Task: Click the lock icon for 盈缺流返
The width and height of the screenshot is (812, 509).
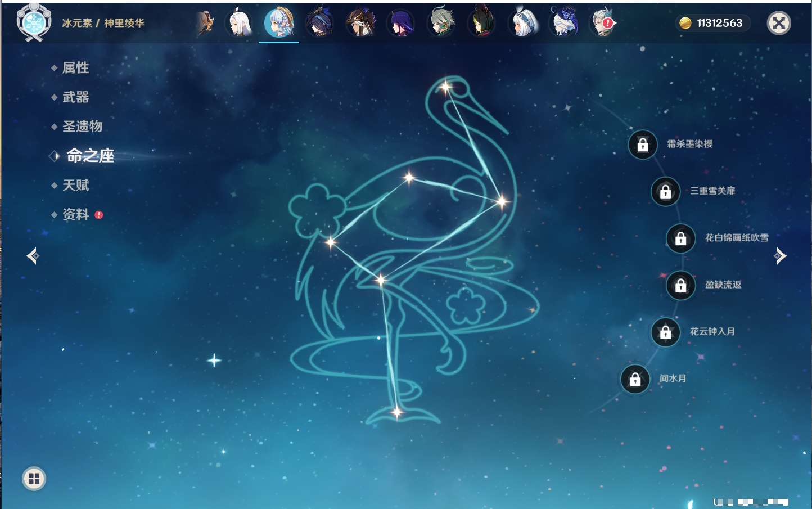Action: point(680,285)
